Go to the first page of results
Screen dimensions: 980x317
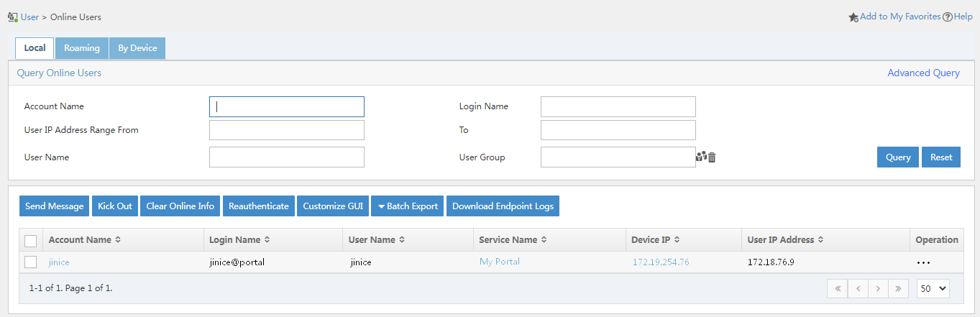pos(837,289)
